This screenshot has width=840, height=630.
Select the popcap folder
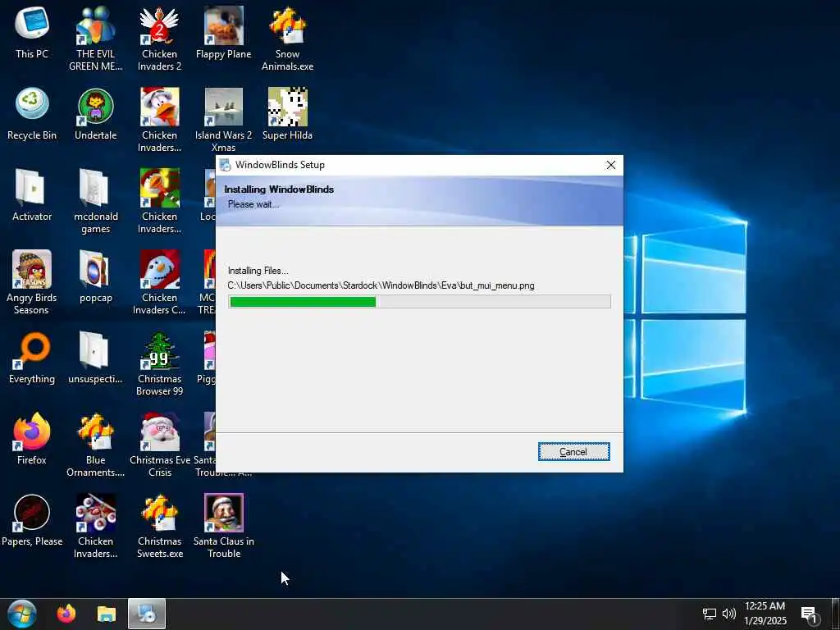point(95,276)
